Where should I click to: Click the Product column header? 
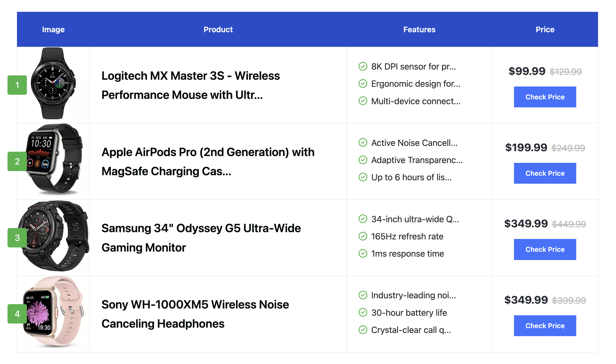pos(218,29)
